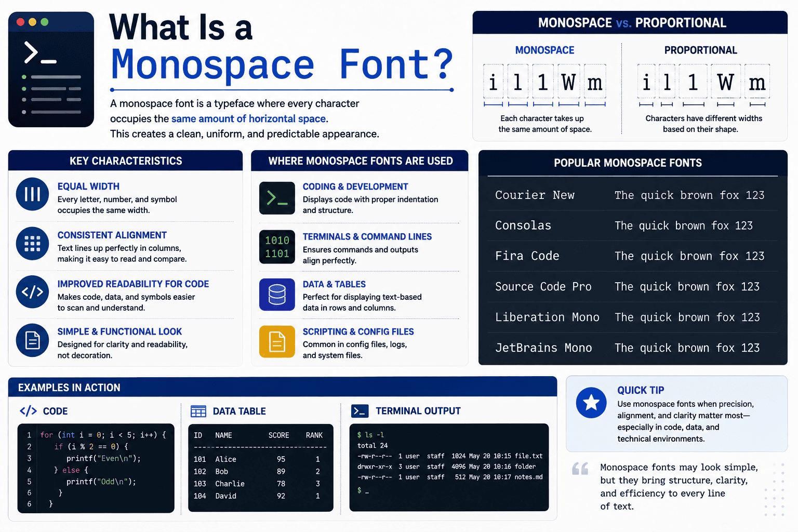Click the CONSISTENT ALIGNMENT heading

(x=112, y=235)
